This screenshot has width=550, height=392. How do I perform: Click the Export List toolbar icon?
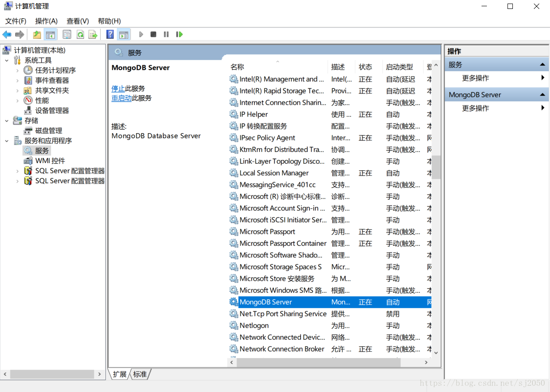coord(93,34)
